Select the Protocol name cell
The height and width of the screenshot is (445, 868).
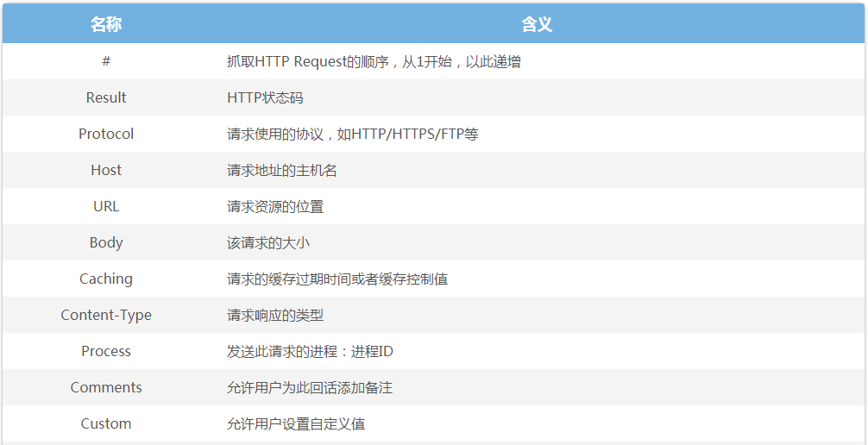[106, 134]
